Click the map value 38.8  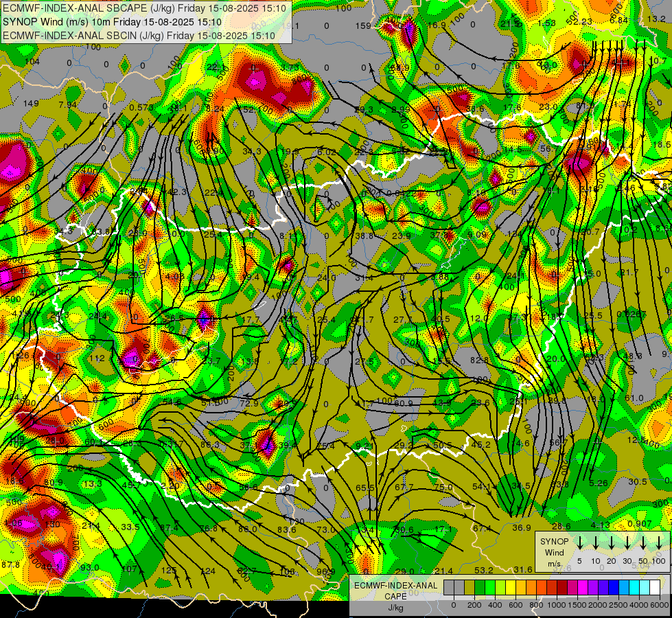tap(364, 236)
